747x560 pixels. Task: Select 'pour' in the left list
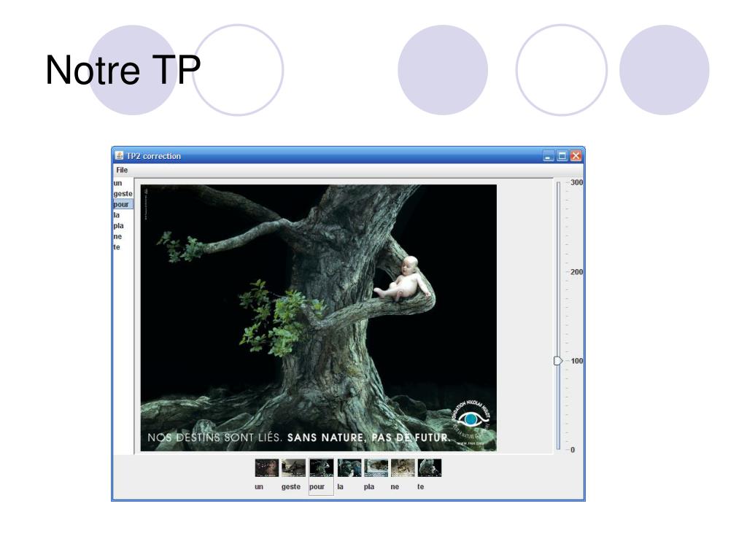tap(123, 204)
